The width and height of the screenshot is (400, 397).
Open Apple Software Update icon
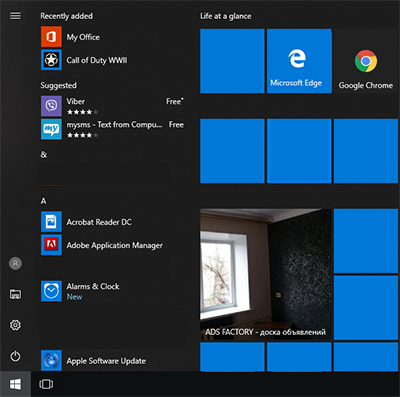(x=51, y=360)
